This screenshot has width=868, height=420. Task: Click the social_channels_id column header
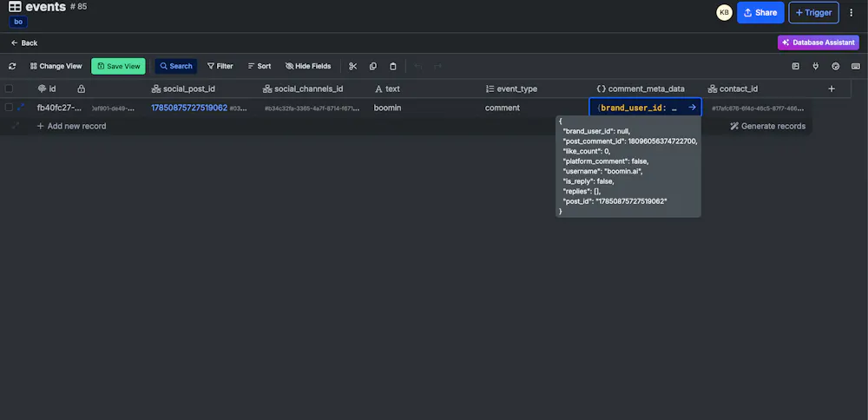click(303, 89)
